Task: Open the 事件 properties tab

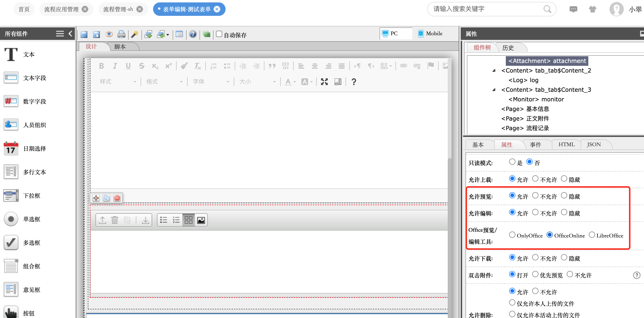Action: 535,145
